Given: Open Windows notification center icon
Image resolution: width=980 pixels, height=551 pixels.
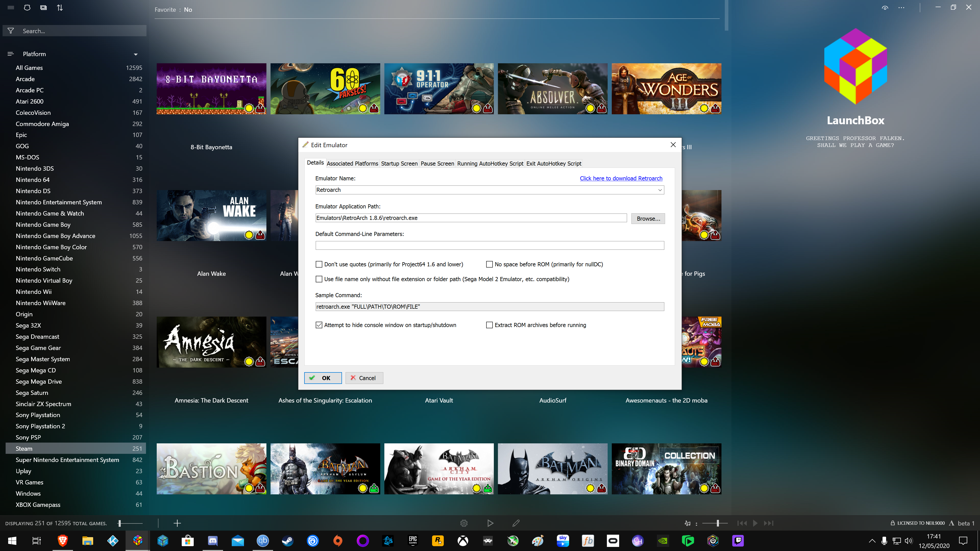Looking at the screenshot, I should pyautogui.click(x=963, y=541).
